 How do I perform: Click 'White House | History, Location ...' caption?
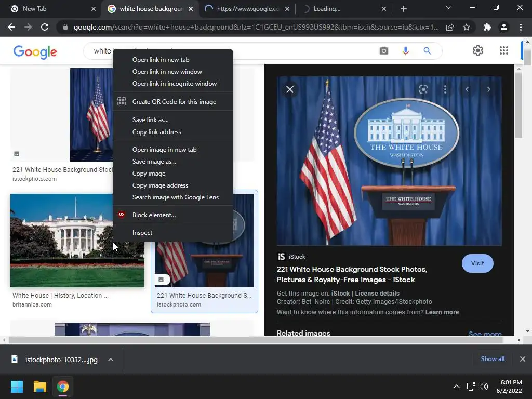60,296
